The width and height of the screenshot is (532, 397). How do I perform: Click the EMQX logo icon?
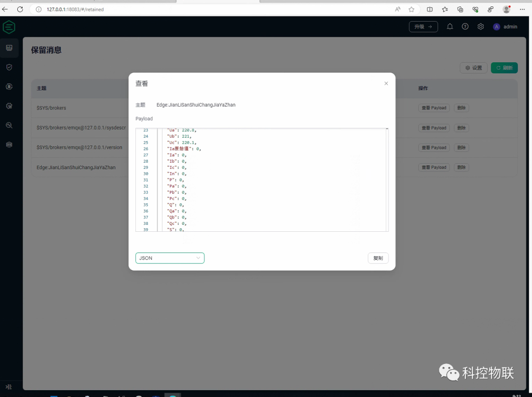tap(9, 27)
